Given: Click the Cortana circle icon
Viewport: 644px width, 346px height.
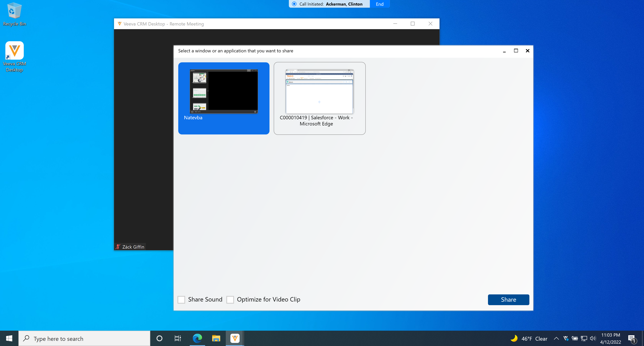Looking at the screenshot, I should 159,338.
